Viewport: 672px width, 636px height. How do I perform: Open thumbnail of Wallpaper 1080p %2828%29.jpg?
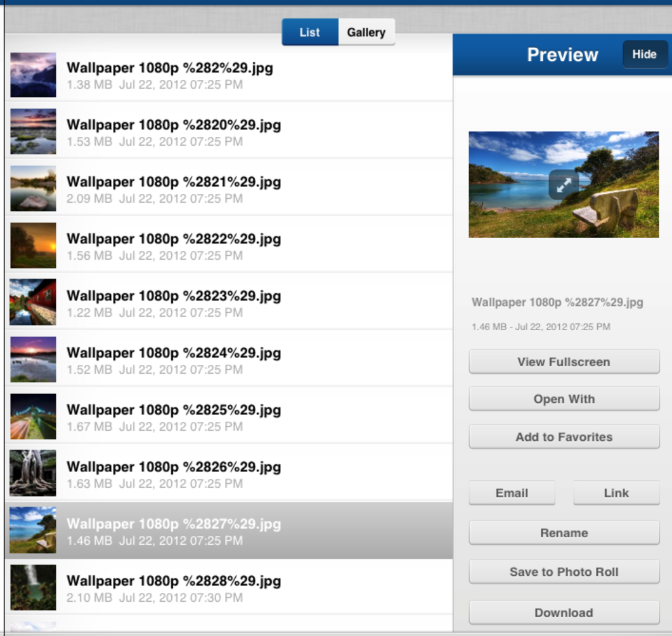[x=33, y=587]
